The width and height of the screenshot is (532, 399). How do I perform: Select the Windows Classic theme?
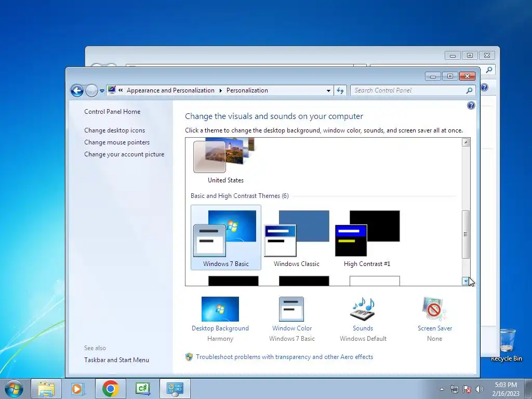[297, 237]
